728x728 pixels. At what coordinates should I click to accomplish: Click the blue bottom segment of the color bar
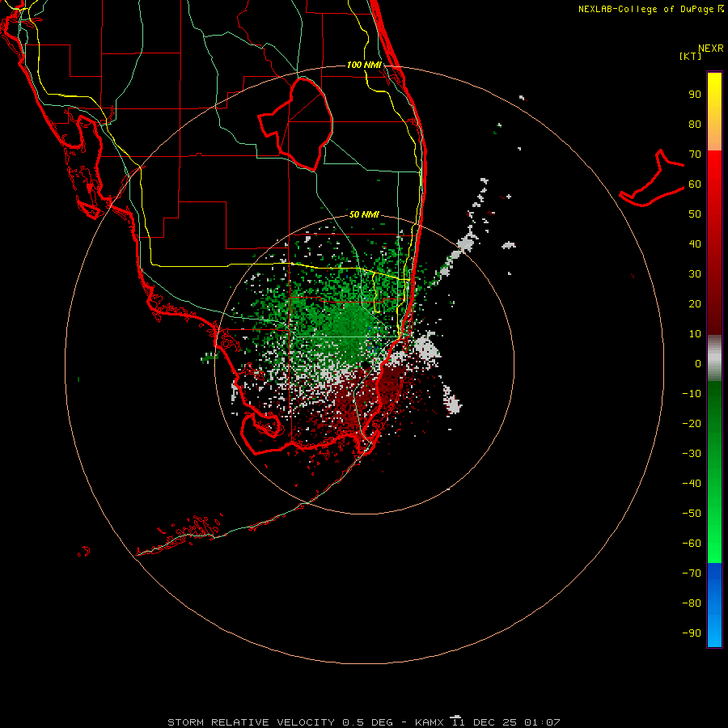coord(714,605)
